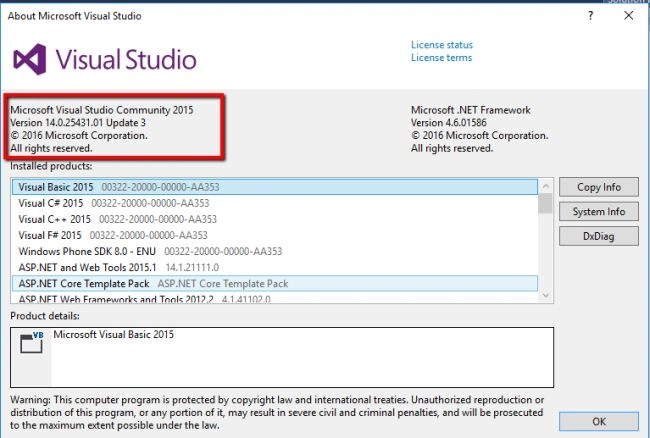The image size is (650, 438).
Task: Click the installed products scroll up arrow
Action: [546, 186]
